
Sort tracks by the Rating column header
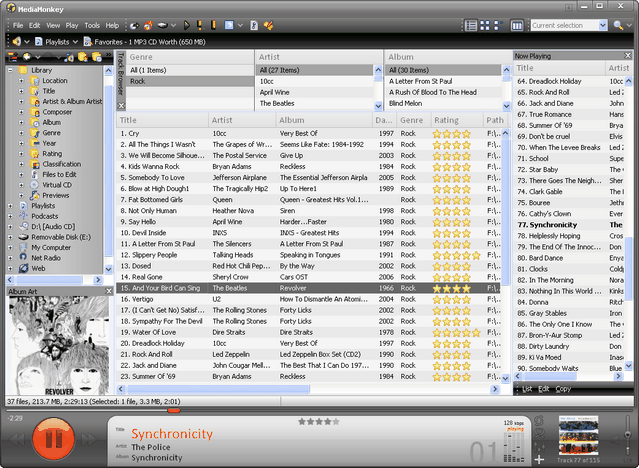click(457, 120)
